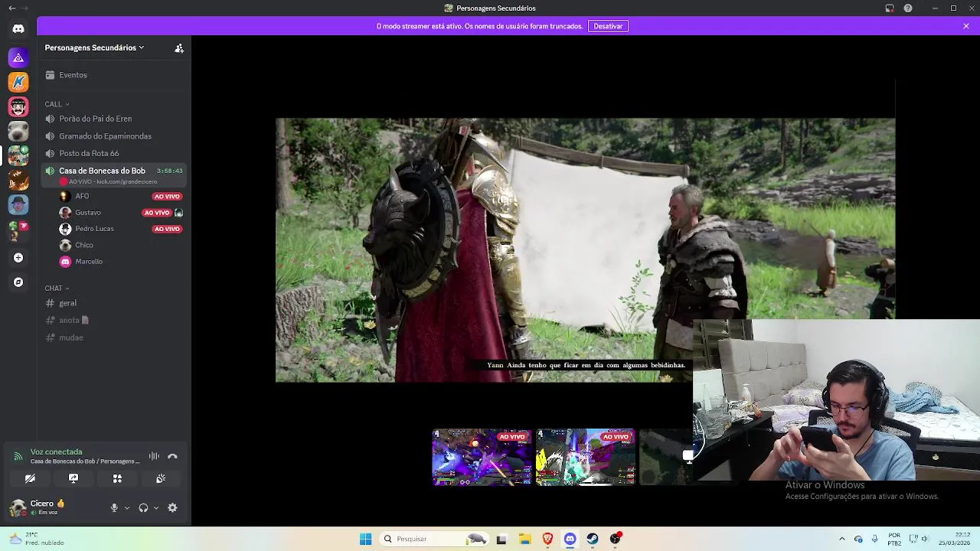980x551 pixels.
Task: Toggle the camera on or off
Action: (x=30, y=478)
